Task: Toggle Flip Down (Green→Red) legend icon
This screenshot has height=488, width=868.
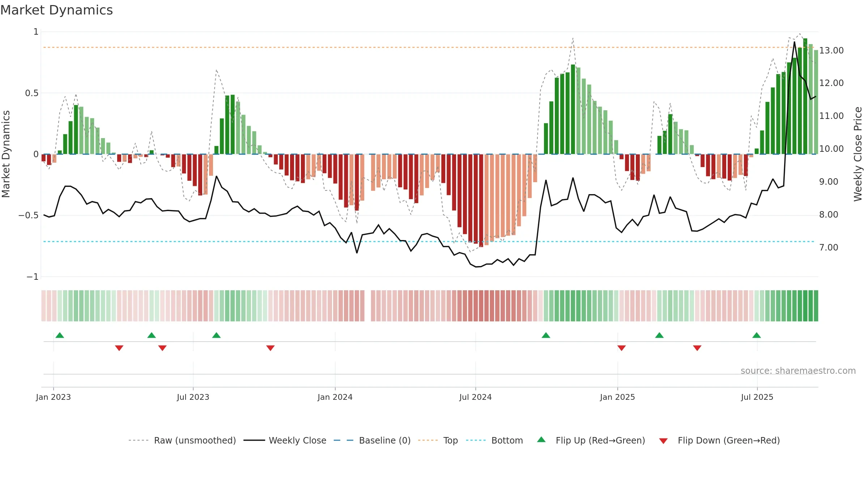Action: [663, 441]
